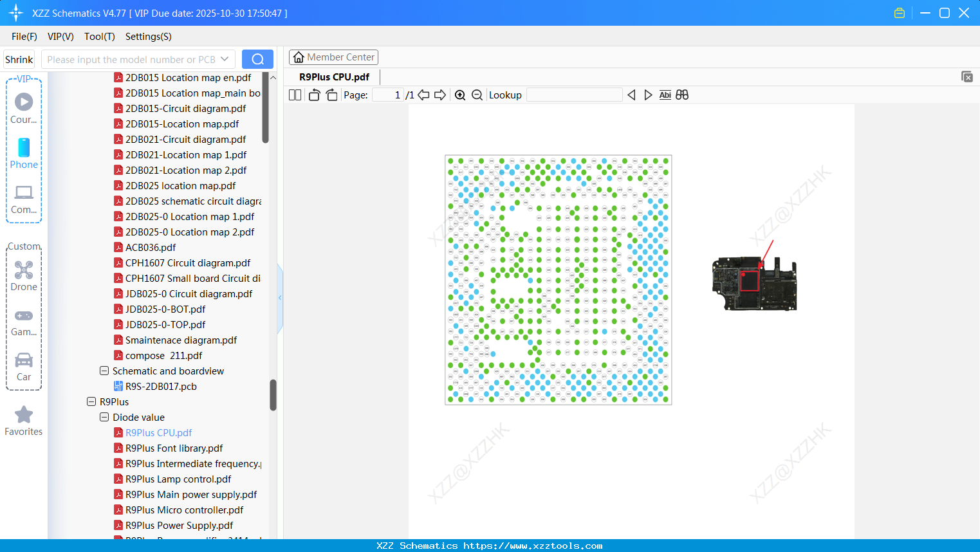The width and height of the screenshot is (980, 552).
Task: Open the VIP(V) menu
Action: point(60,37)
